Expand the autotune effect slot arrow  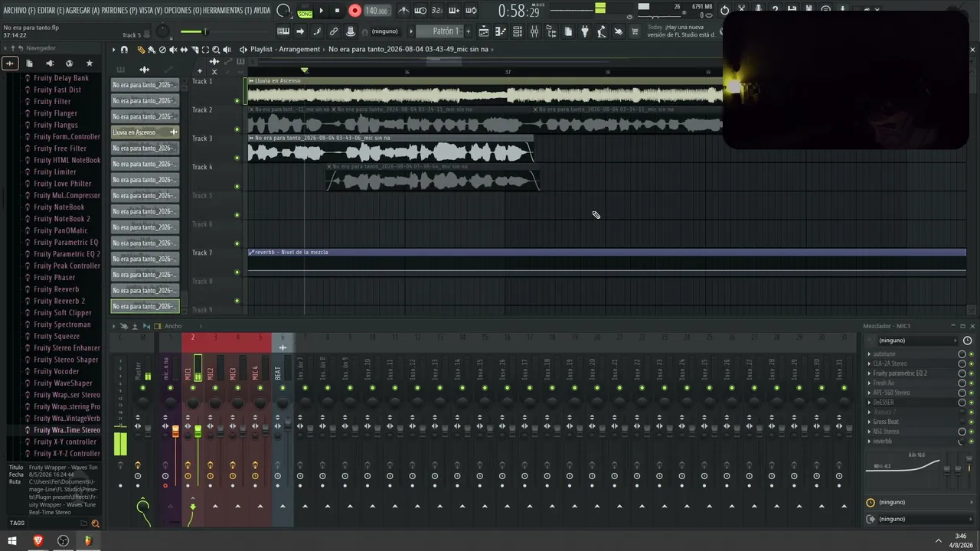(x=869, y=354)
